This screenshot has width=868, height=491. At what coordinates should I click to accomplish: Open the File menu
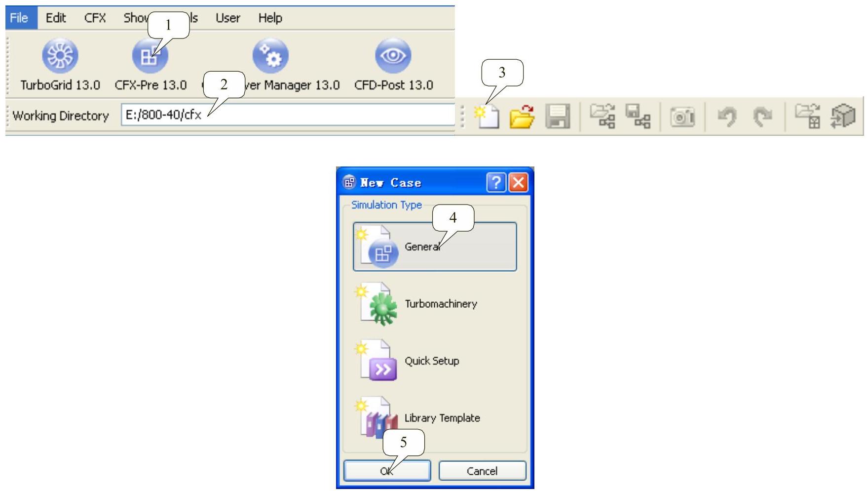(19, 18)
